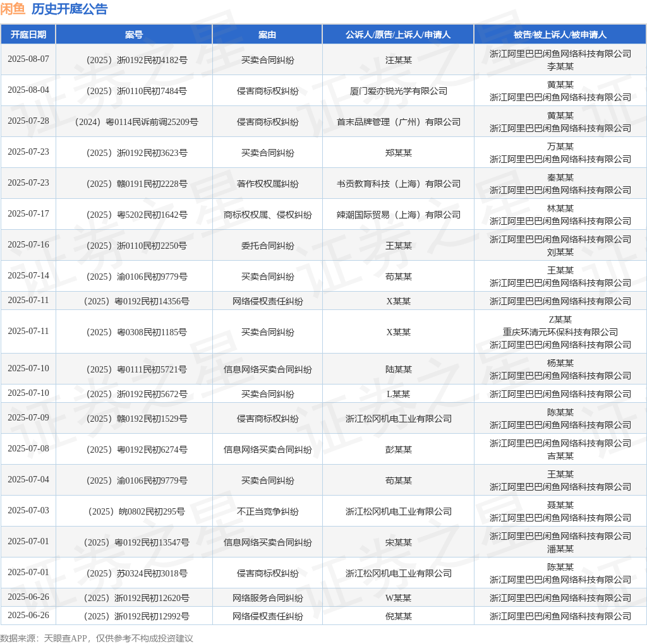Click cause 著作权权属纠纷
Viewport: 647px width, 644px height.
click(x=267, y=184)
